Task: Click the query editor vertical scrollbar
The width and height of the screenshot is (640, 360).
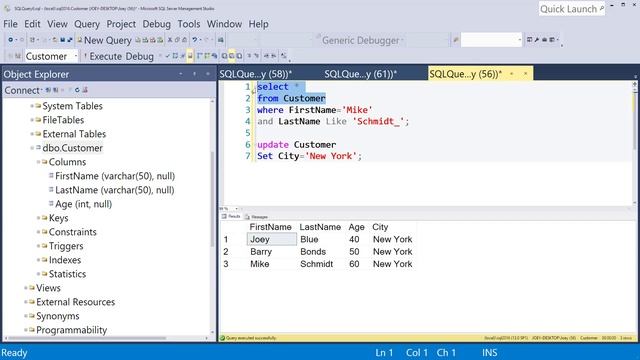Action: coord(635,143)
